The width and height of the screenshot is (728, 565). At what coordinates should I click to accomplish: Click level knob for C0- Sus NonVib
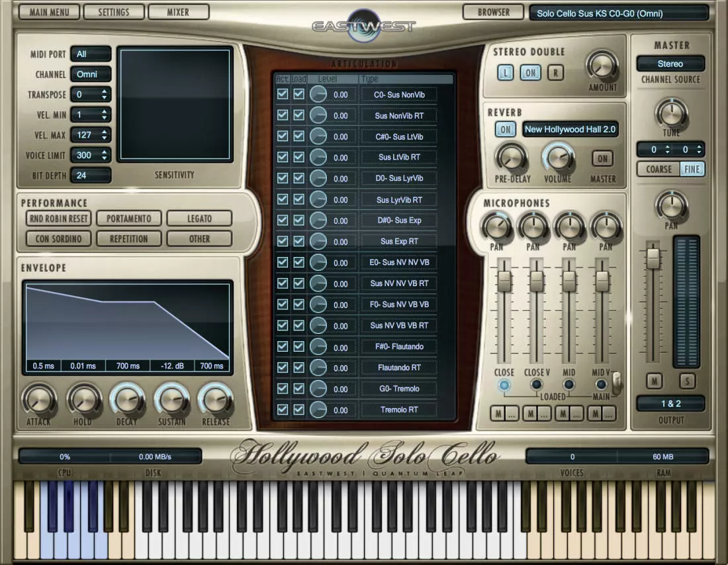tap(318, 94)
